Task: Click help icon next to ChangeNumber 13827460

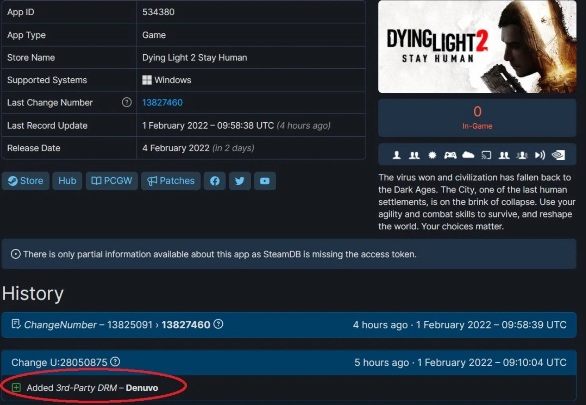Action: [x=218, y=324]
